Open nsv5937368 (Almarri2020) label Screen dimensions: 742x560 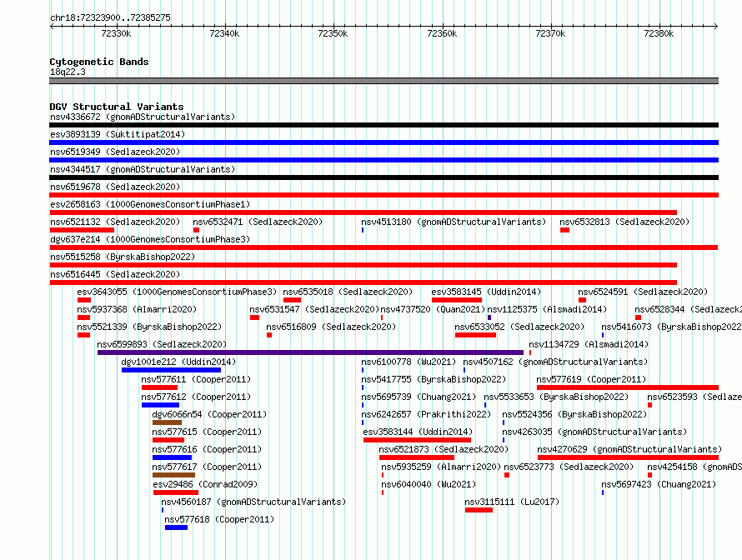(137, 309)
